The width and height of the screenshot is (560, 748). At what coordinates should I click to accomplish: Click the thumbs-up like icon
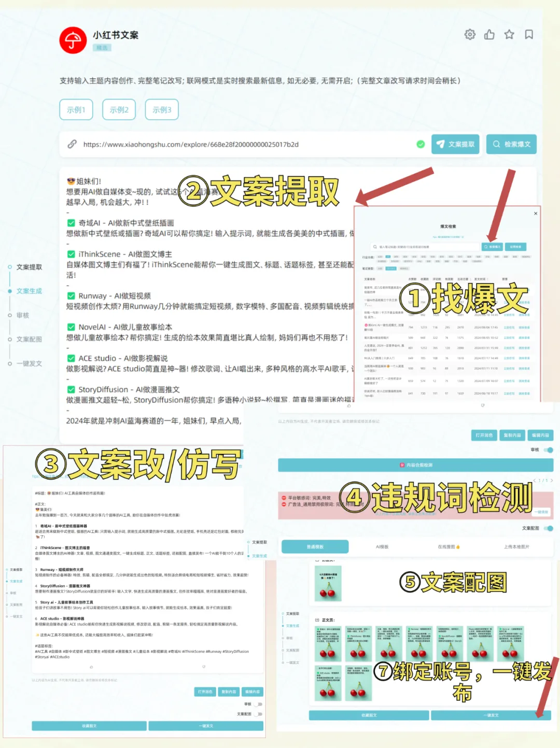[489, 34]
